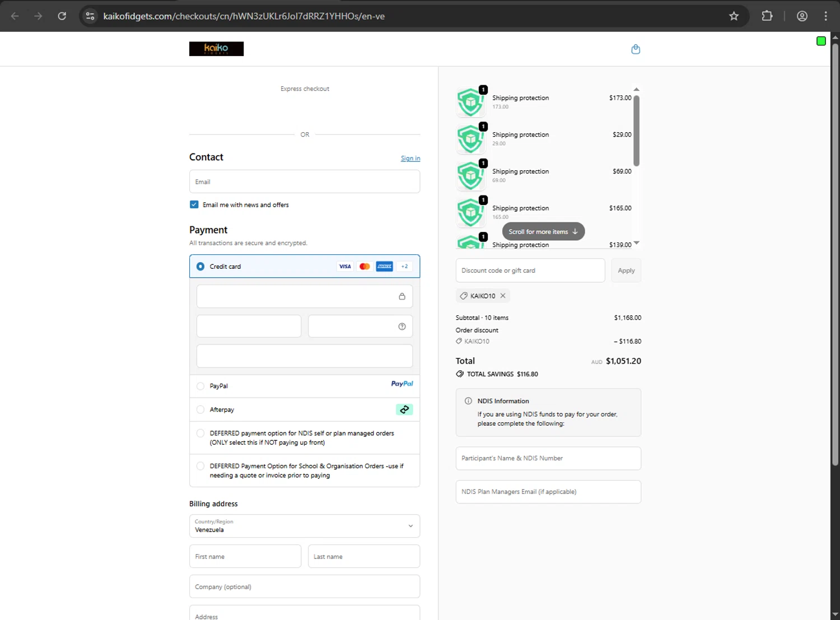Click the Visa card logo

(x=345, y=267)
